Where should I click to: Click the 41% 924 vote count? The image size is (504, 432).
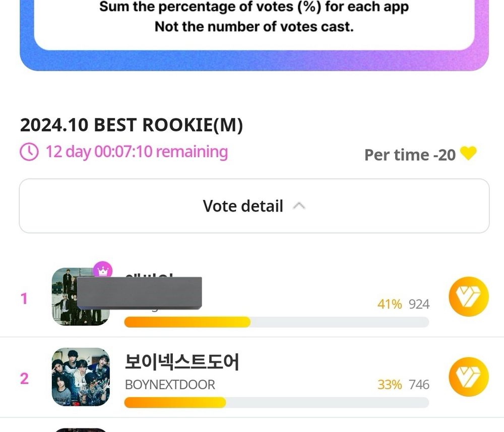(403, 304)
